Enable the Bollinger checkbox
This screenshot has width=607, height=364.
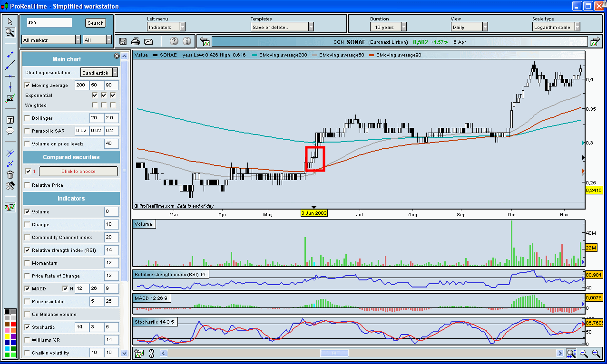pyautogui.click(x=28, y=118)
